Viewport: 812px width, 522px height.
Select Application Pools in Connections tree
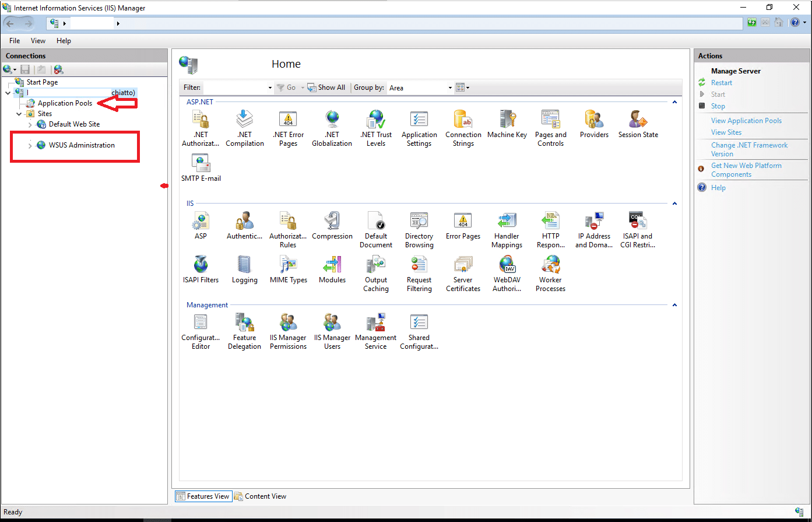(x=65, y=103)
